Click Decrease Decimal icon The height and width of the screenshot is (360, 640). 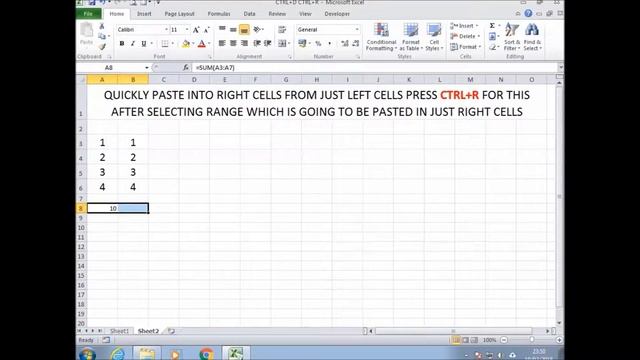pos(356,43)
